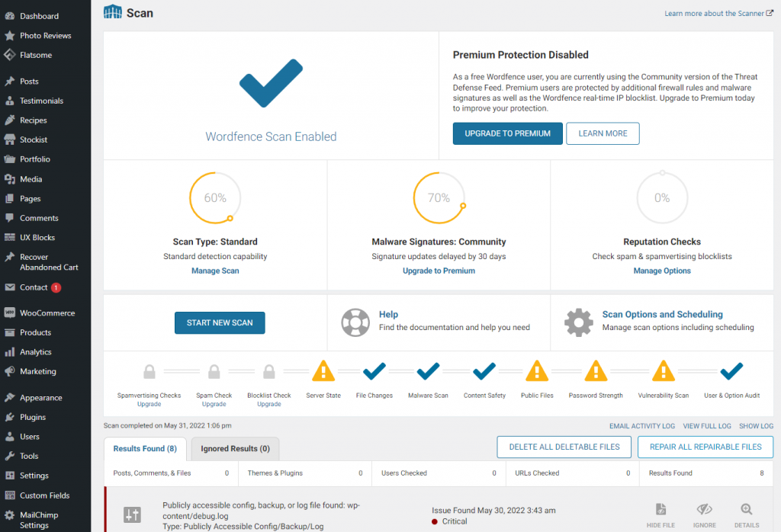This screenshot has height=532, width=781.
Task: Click the 70% Malware Signatures progress circle
Action: click(x=439, y=197)
